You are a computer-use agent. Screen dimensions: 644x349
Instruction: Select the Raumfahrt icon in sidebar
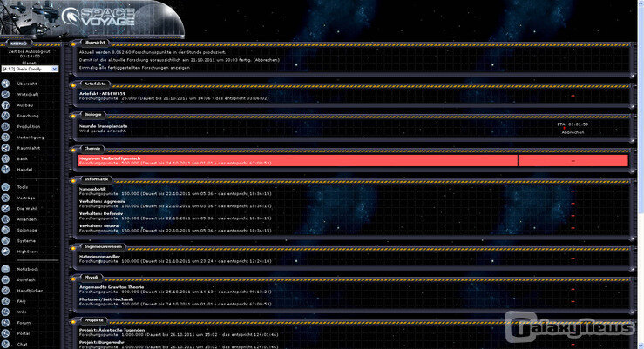pyautogui.click(x=5, y=148)
